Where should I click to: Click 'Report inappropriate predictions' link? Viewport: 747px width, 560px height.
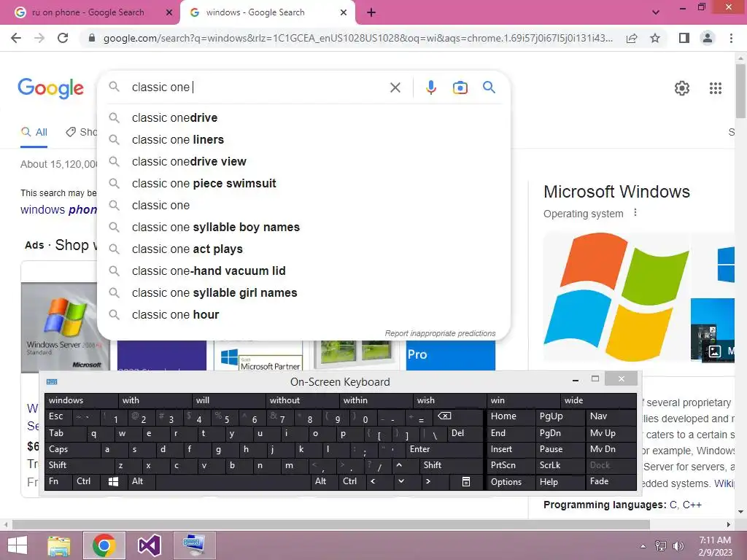pos(440,333)
